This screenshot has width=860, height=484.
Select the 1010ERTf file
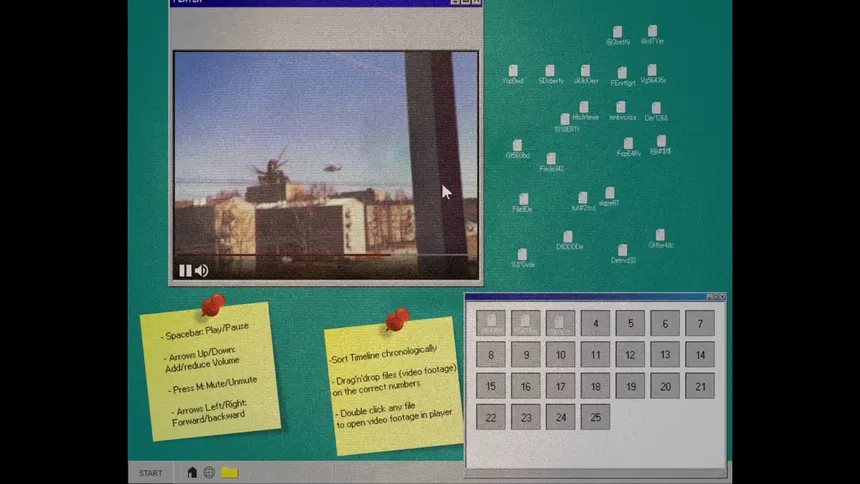(x=566, y=121)
